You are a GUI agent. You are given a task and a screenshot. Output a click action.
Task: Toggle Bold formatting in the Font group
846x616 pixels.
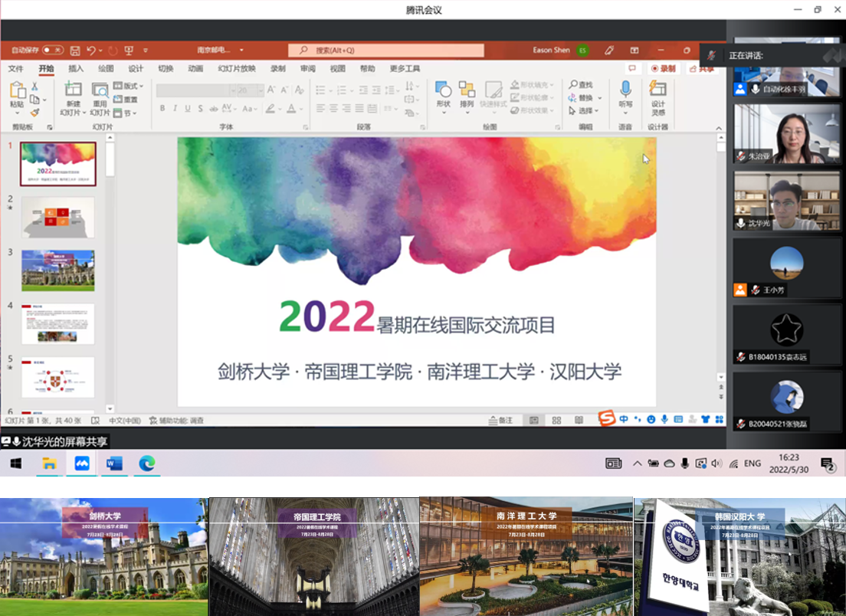[162, 108]
